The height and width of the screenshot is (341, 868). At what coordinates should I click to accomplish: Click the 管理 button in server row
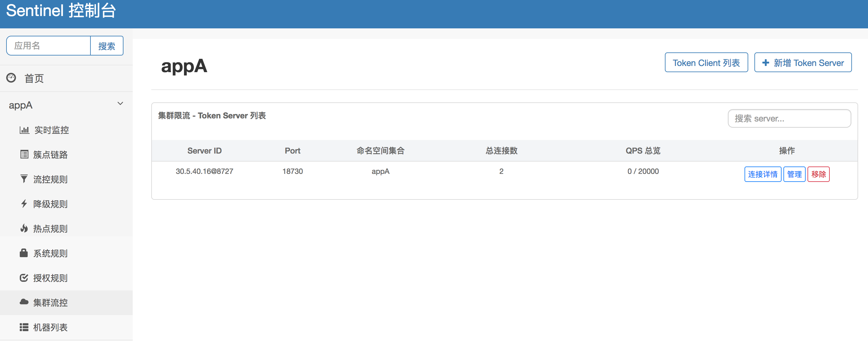[794, 175]
